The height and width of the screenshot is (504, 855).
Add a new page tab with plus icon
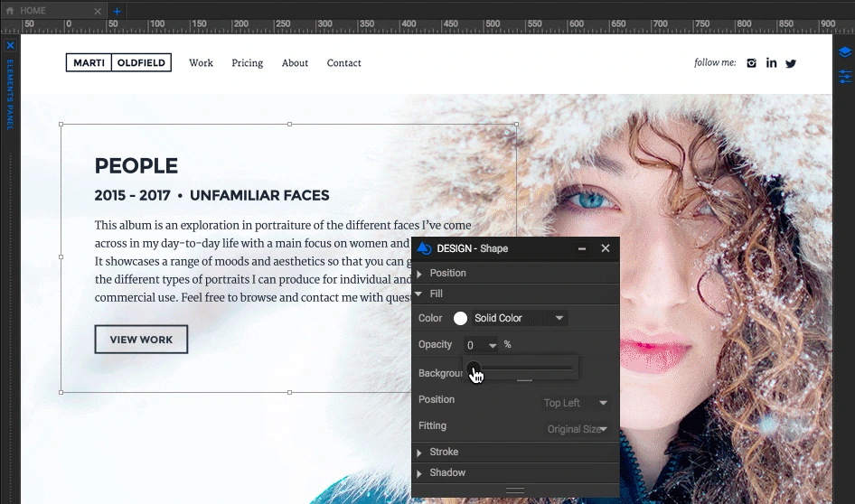(x=117, y=11)
